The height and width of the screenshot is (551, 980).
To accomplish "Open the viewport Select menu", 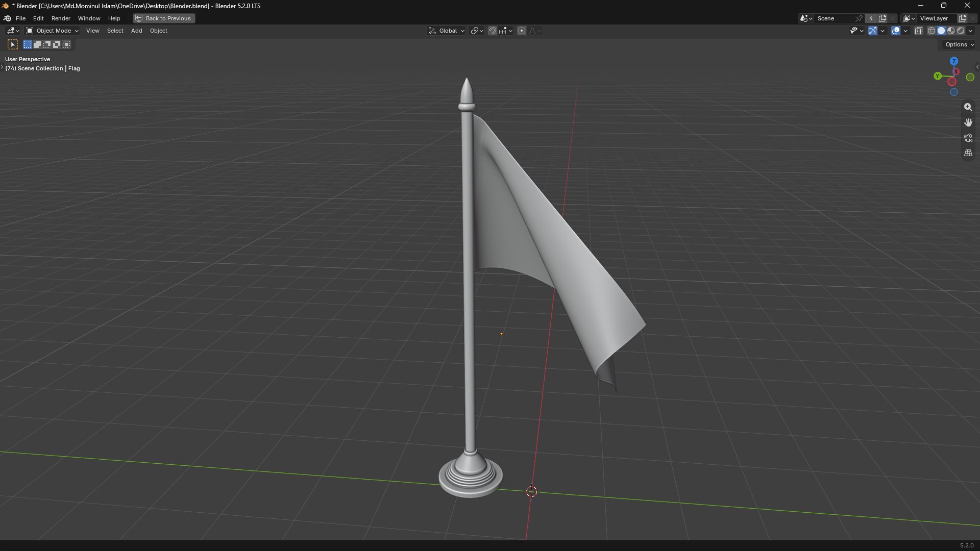I will click(115, 31).
